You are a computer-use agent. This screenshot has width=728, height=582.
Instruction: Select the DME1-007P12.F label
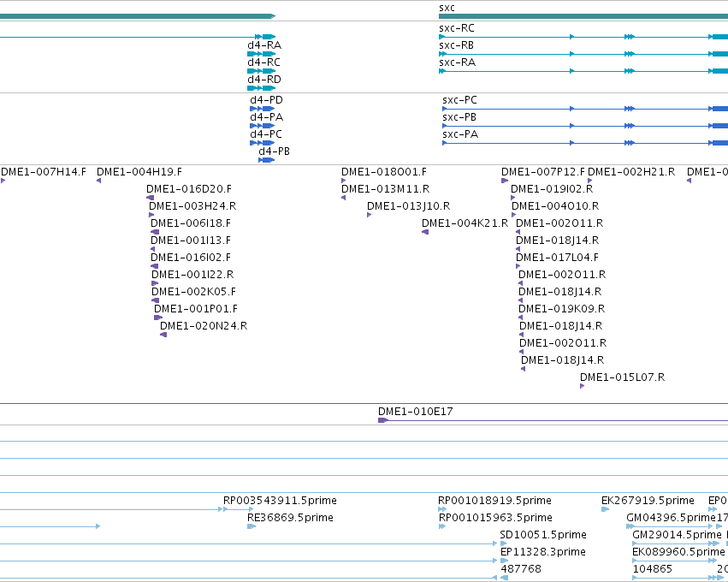[x=543, y=172]
